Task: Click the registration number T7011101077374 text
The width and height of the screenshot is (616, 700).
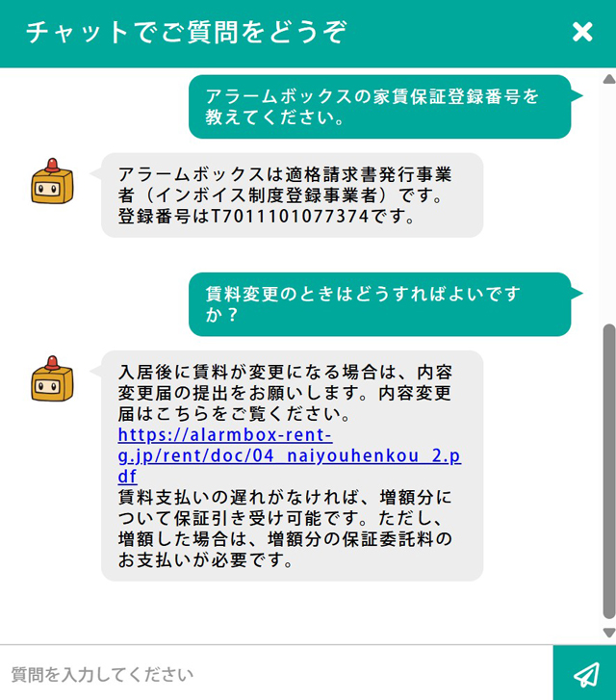Action: click(290, 217)
